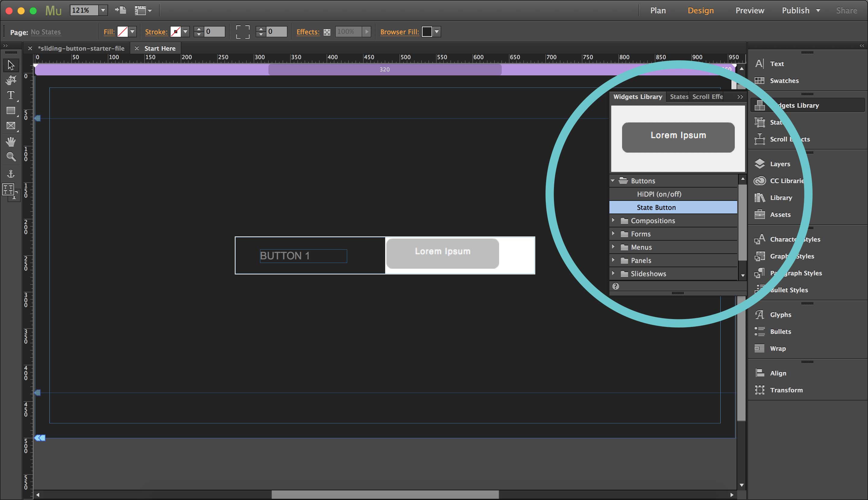Viewport: 868px width, 500px height.
Task: Select the State Button widget
Action: (656, 207)
